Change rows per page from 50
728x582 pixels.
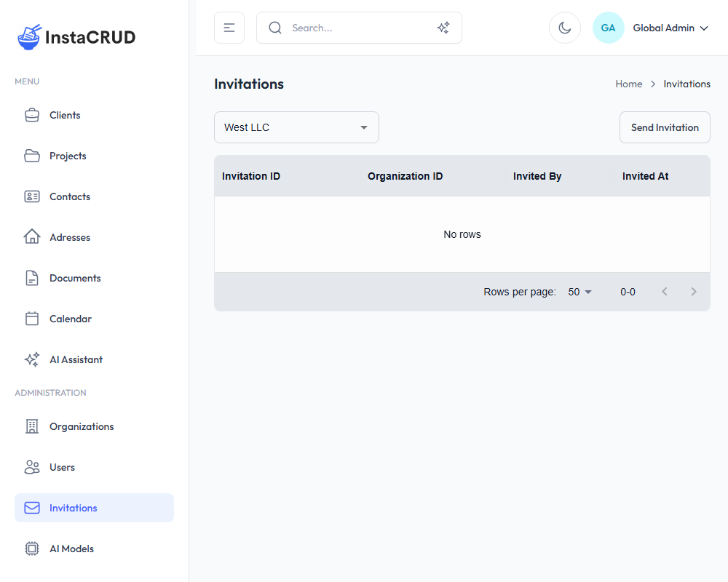580,292
